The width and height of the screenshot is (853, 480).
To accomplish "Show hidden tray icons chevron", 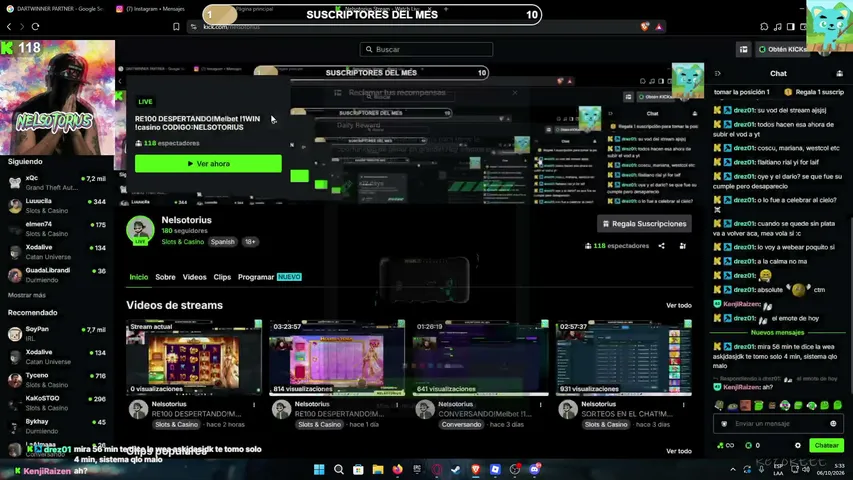I will coord(733,469).
